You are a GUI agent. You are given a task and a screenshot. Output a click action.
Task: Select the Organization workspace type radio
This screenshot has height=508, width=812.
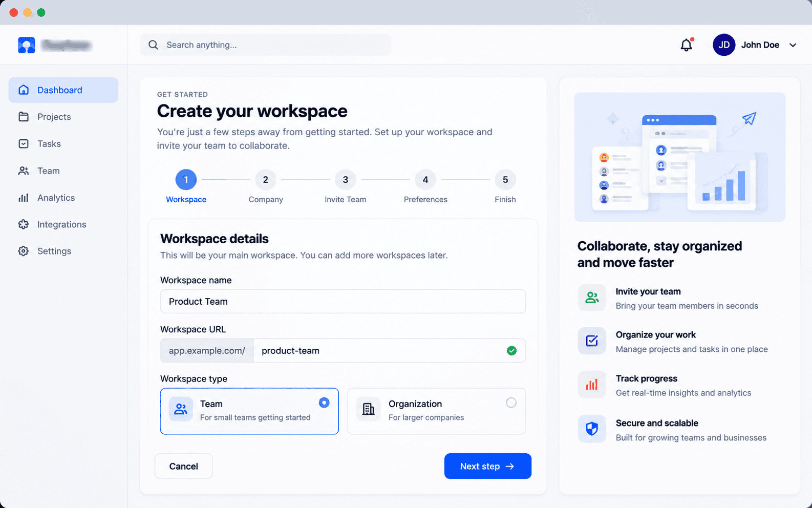(511, 403)
